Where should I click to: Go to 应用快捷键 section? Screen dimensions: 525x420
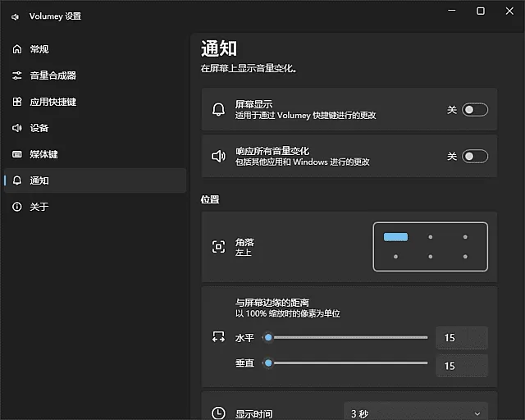point(95,102)
